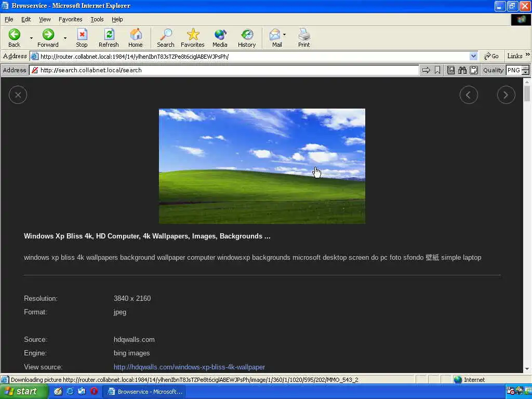Viewport: 532px width, 399px height.
Task: Click Outlook Express quick launch icon
Action: point(82,391)
